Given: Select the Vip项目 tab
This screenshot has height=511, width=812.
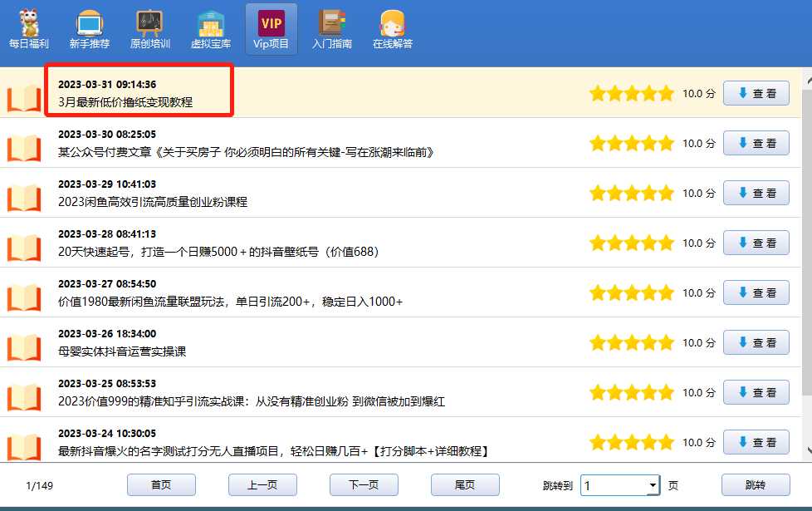Looking at the screenshot, I should (x=271, y=30).
